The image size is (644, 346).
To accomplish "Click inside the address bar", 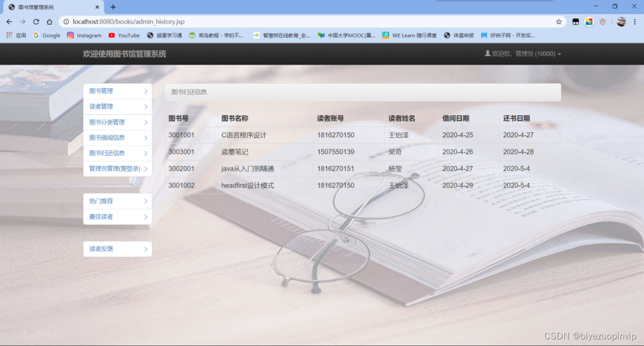I will [x=205, y=22].
